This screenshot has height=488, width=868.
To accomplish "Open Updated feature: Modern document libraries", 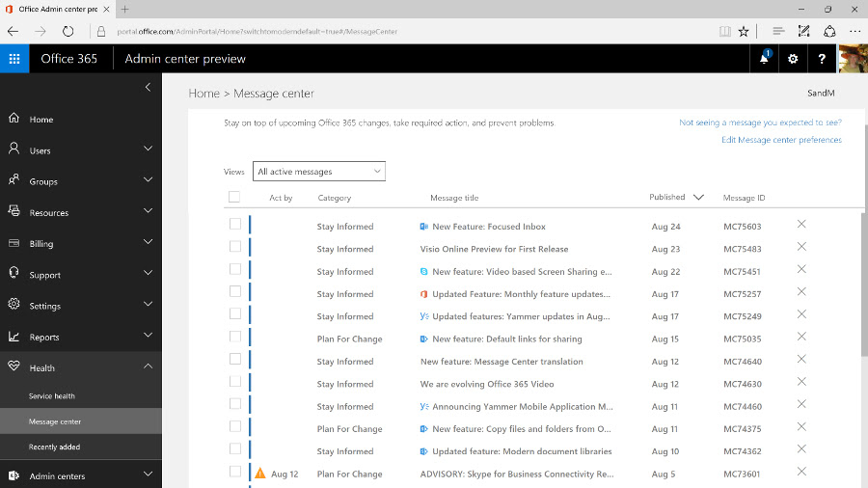I will (x=522, y=451).
